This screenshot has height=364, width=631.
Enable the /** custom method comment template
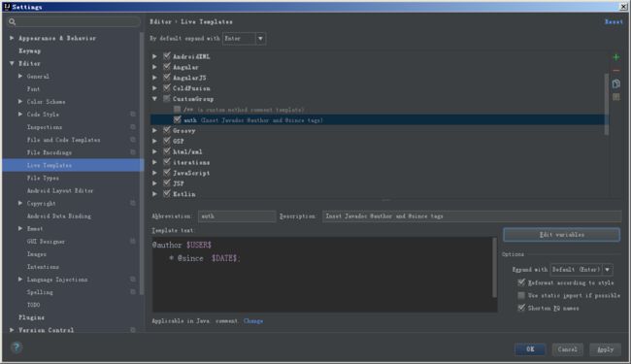[177, 109]
